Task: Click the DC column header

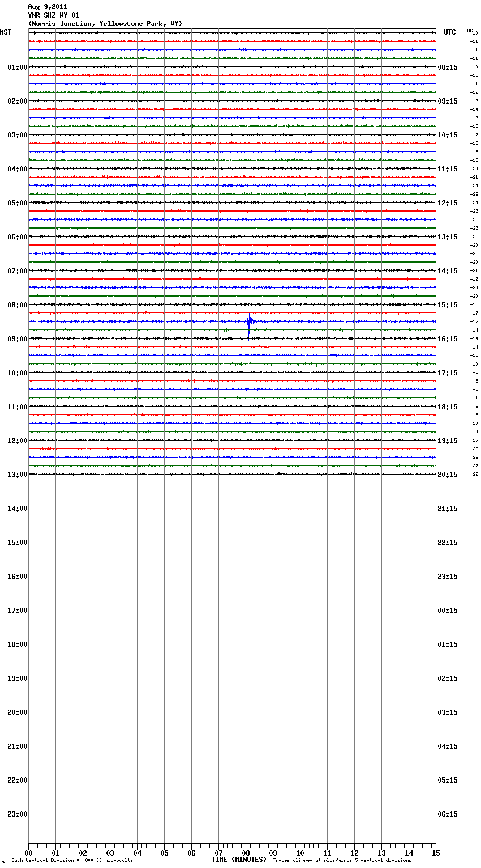Action: [x=470, y=31]
